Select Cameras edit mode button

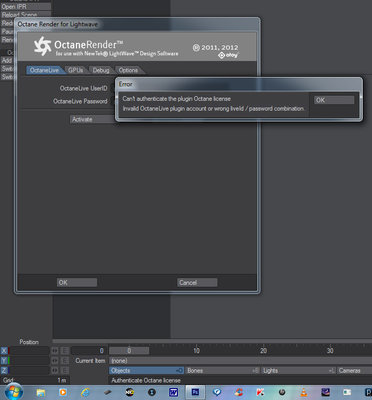(355, 371)
